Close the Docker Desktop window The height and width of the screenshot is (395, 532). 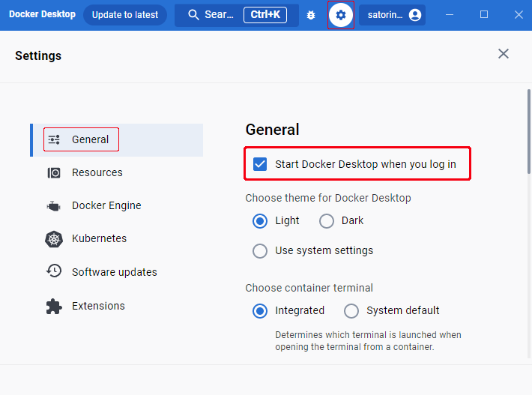tap(519, 14)
